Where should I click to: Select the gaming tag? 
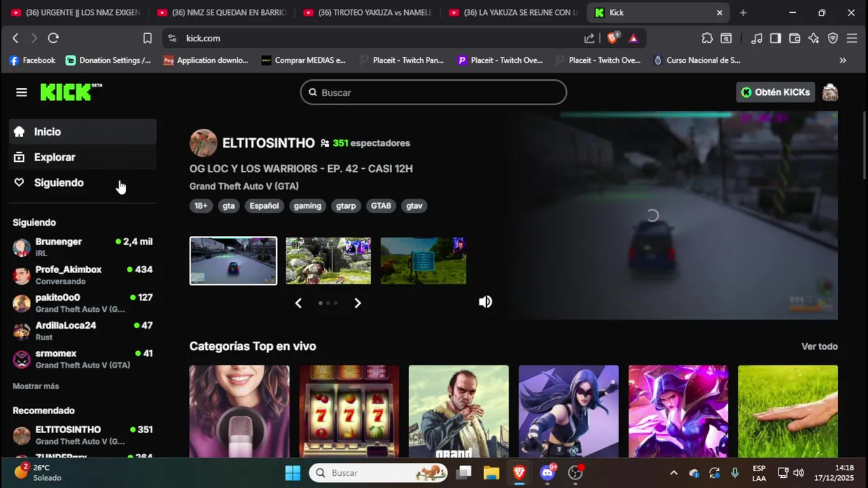307,206
